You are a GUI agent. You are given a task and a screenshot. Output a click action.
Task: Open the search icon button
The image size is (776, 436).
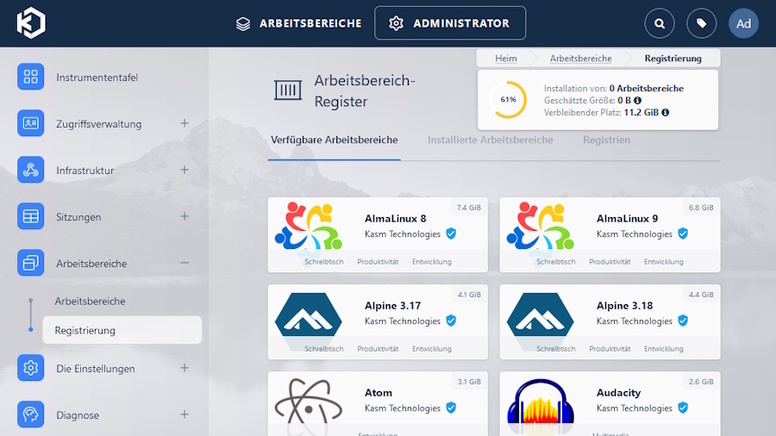click(660, 23)
